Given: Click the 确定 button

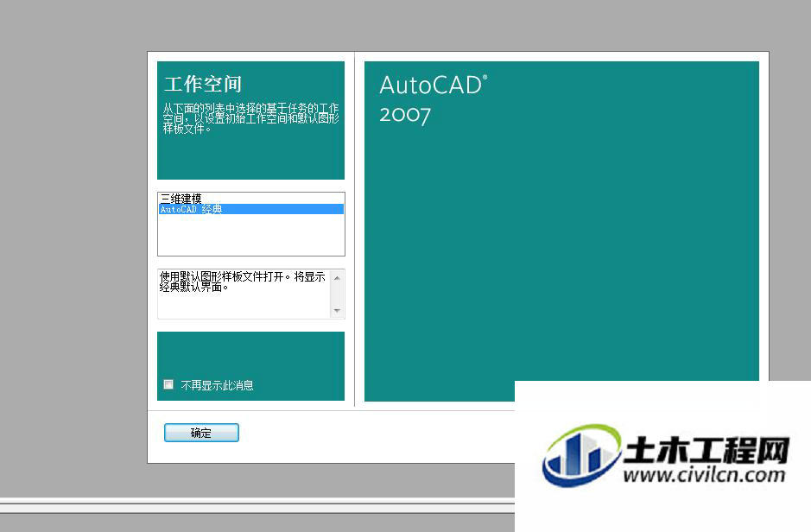Looking at the screenshot, I should pyautogui.click(x=201, y=433).
